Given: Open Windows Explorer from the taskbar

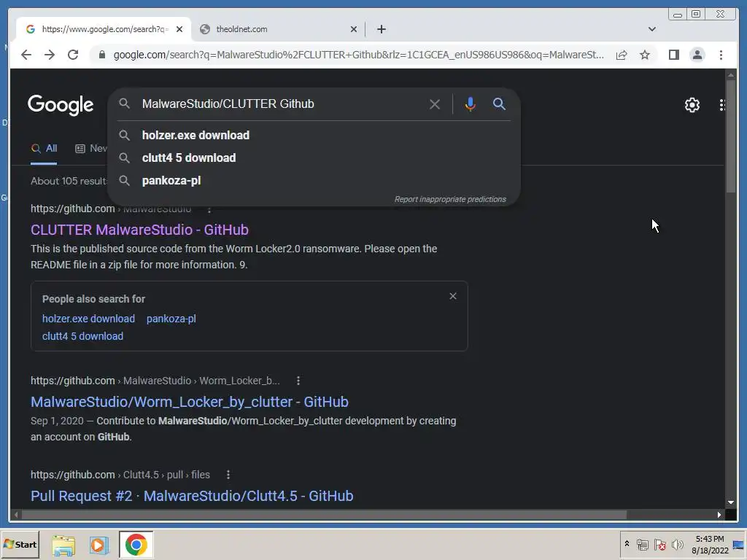Looking at the screenshot, I should coord(63,545).
